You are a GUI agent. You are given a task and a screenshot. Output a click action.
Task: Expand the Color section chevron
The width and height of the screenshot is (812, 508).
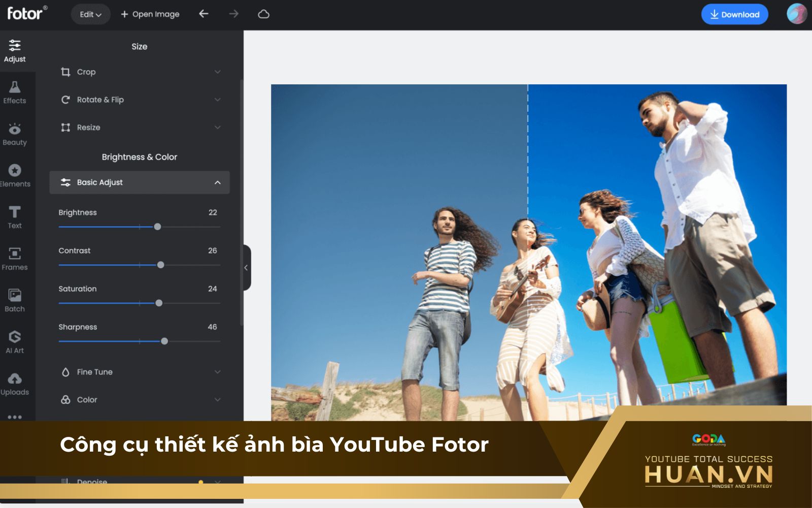click(x=218, y=400)
